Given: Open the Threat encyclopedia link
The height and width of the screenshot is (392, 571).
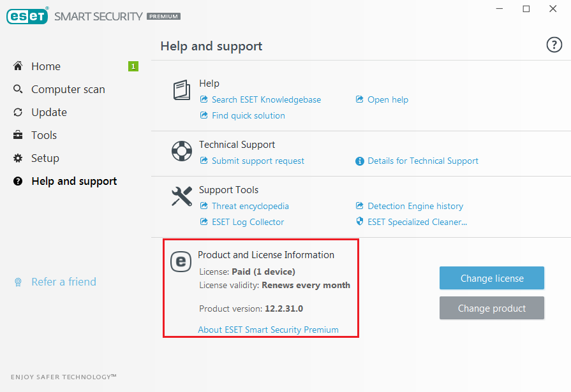Looking at the screenshot, I should pyautogui.click(x=250, y=206).
